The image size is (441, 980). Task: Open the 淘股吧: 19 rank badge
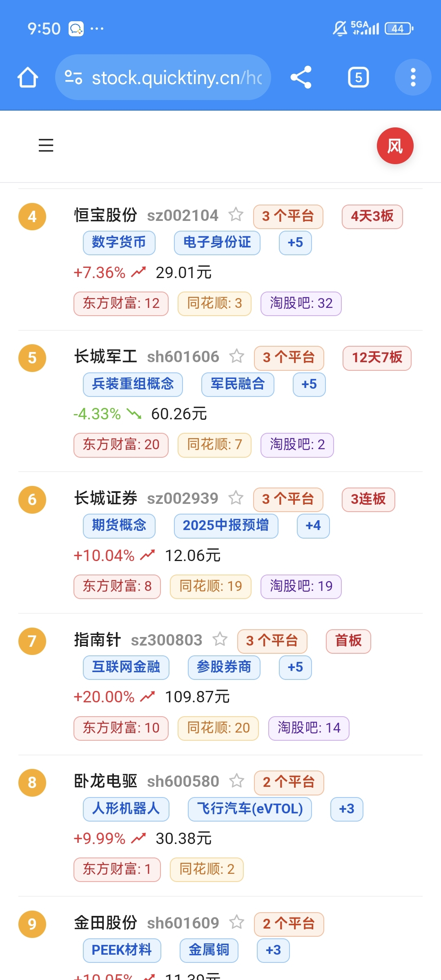point(301,586)
